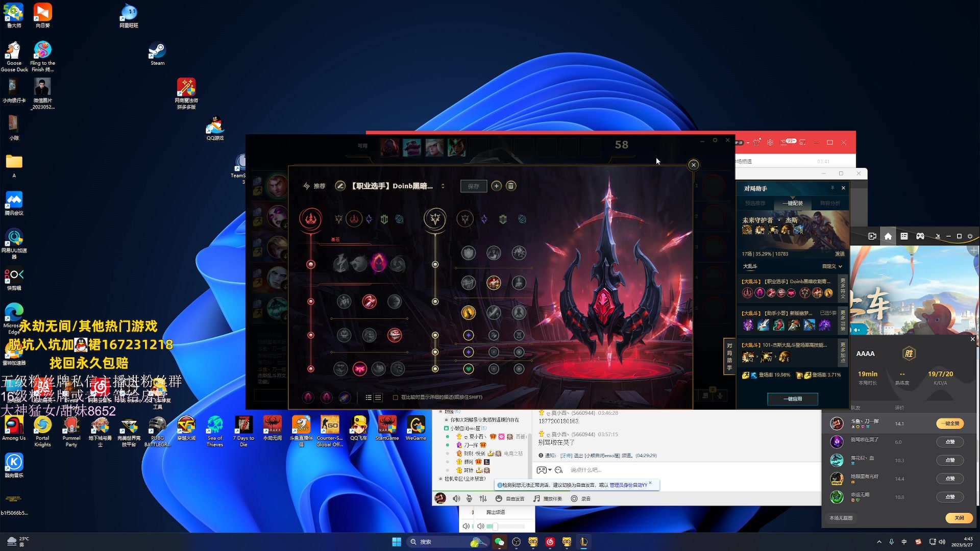Screen dimensions: 980x551
Task: Click the green Resolve path icon in primary tree
Action: [384, 219]
